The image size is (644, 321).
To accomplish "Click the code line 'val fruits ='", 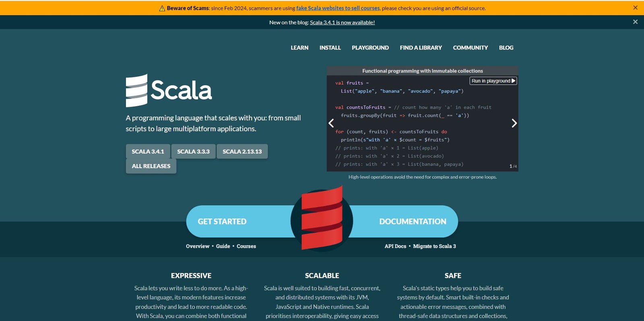I will coord(352,83).
